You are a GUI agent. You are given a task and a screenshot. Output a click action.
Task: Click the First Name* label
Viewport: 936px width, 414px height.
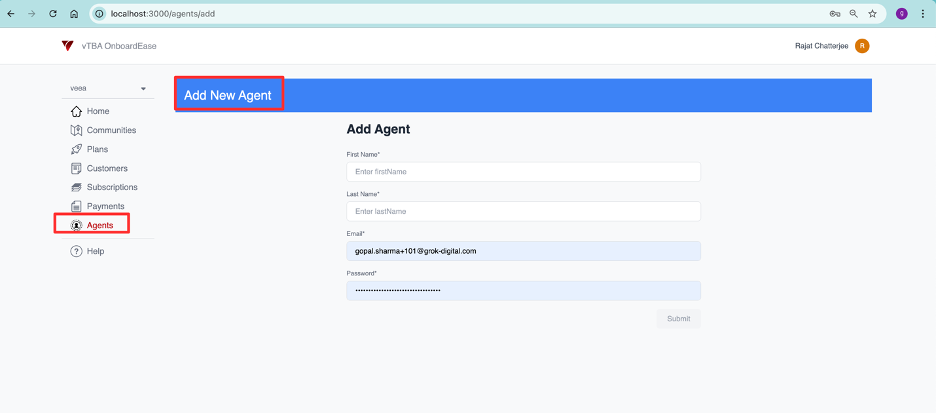click(x=364, y=155)
